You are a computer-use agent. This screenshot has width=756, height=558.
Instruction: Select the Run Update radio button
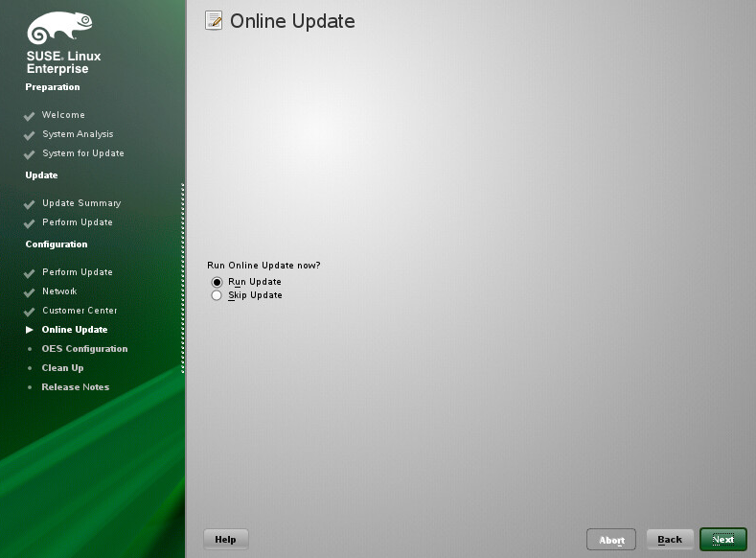[x=217, y=282]
